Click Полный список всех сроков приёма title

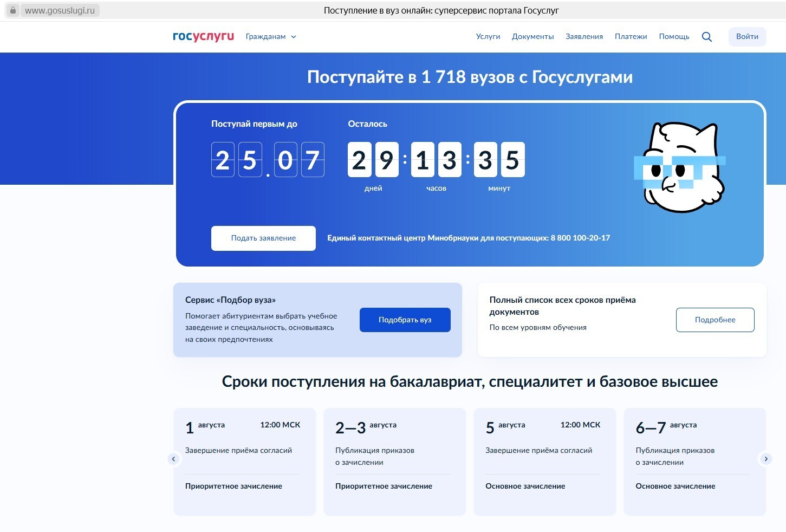[562, 306]
